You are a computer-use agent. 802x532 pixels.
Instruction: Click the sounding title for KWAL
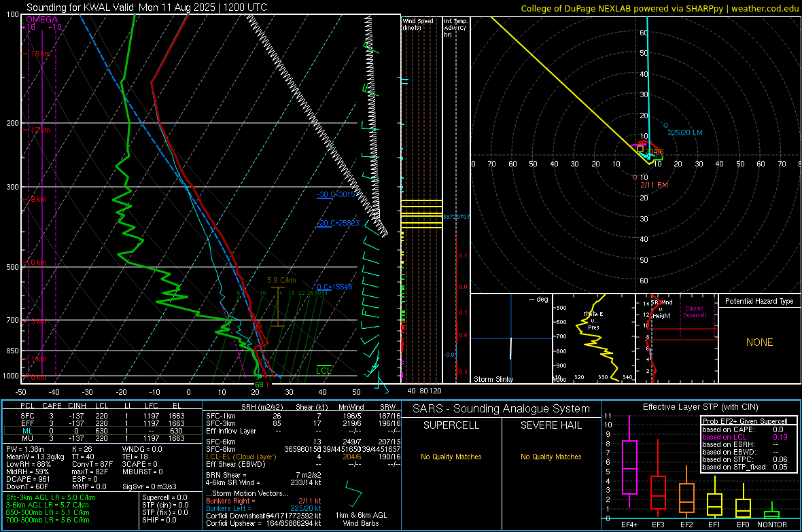[146, 7]
